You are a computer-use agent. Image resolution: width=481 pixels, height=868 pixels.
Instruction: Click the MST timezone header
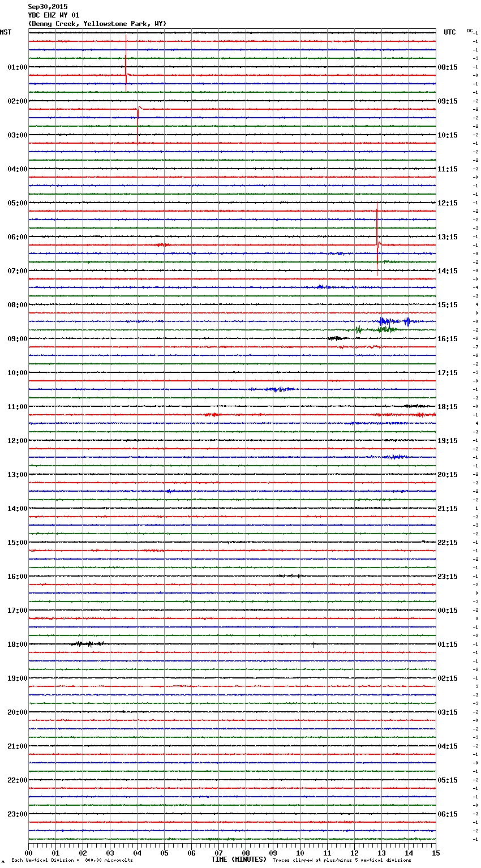point(6,32)
